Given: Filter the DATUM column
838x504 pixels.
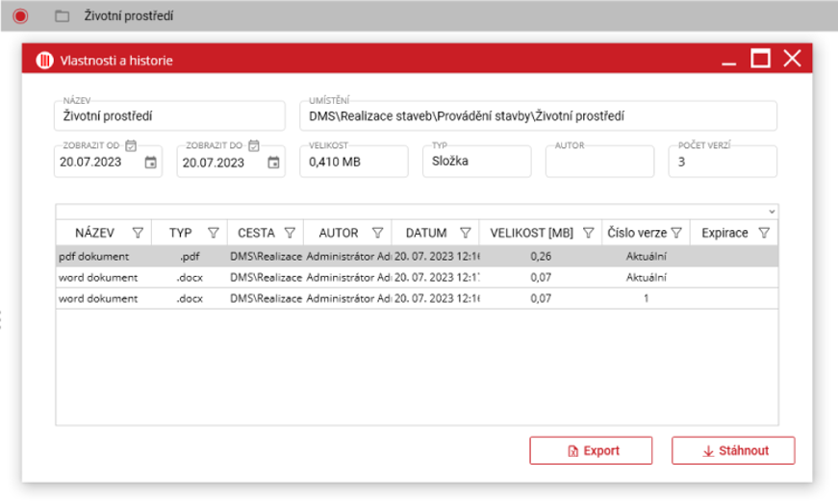Looking at the screenshot, I should [x=466, y=233].
